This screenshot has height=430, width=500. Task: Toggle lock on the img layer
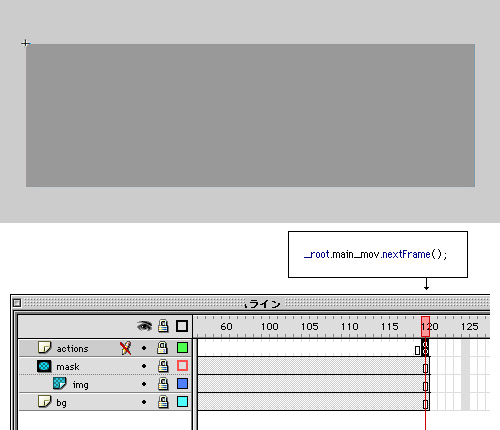tap(163, 384)
